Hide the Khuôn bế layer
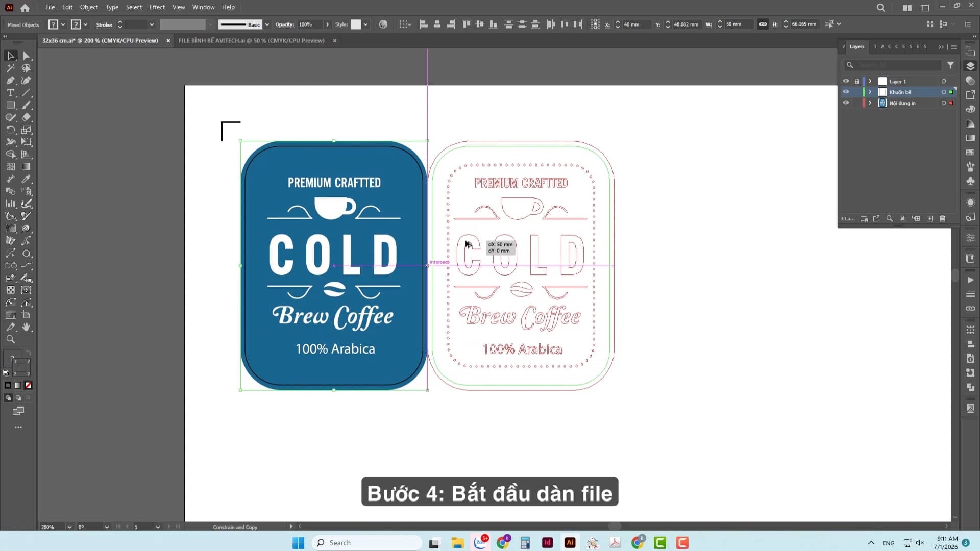 pos(846,92)
